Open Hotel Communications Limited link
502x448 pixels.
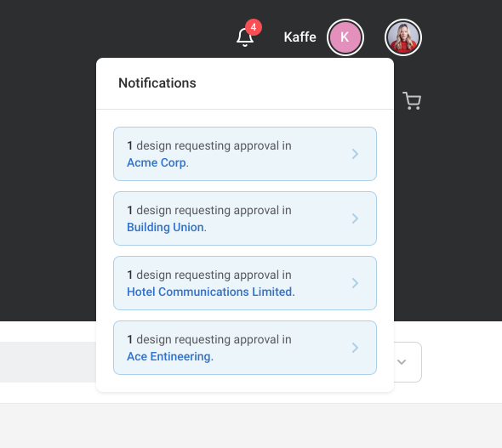209,292
